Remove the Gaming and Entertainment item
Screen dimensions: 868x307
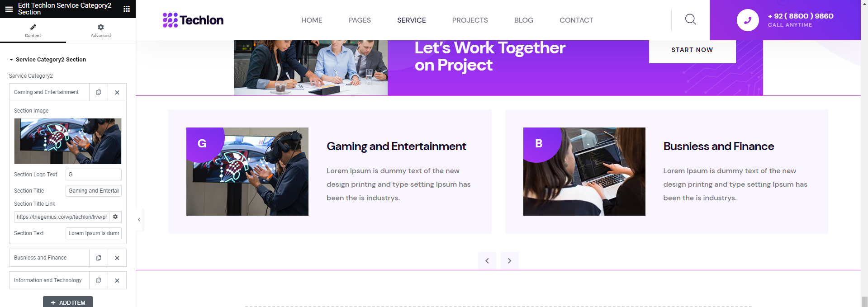click(117, 92)
